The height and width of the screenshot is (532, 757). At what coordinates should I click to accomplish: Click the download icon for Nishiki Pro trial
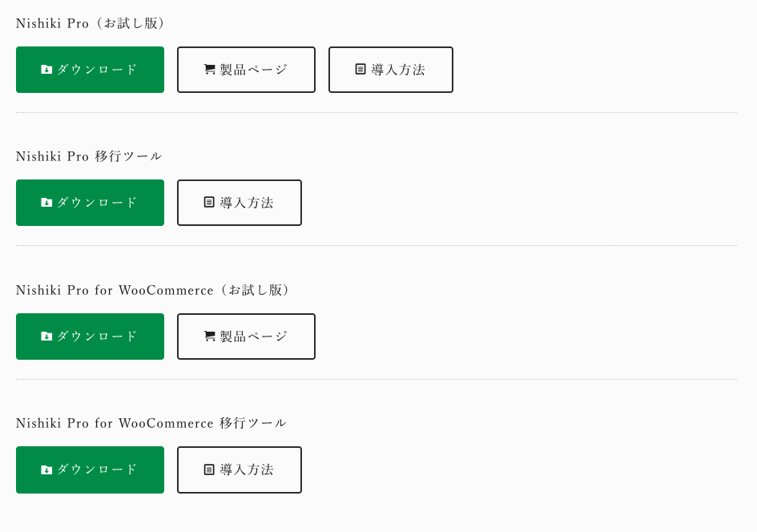[46, 69]
